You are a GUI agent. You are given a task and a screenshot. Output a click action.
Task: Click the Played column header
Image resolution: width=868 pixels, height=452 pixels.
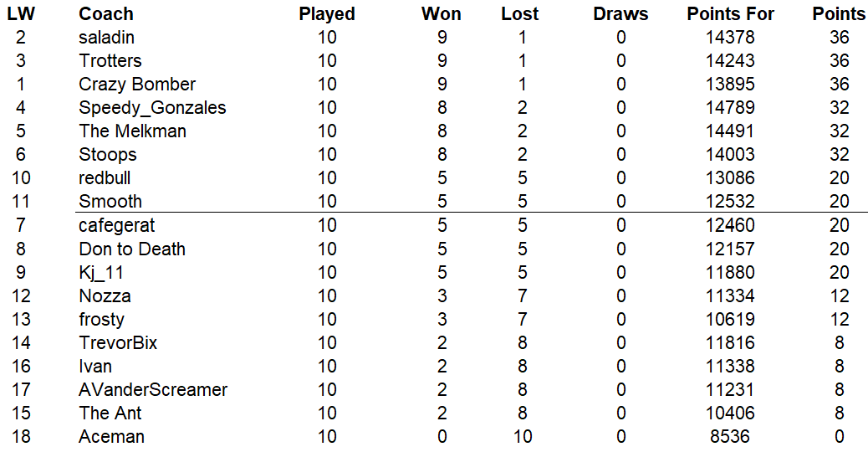tap(327, 14)
